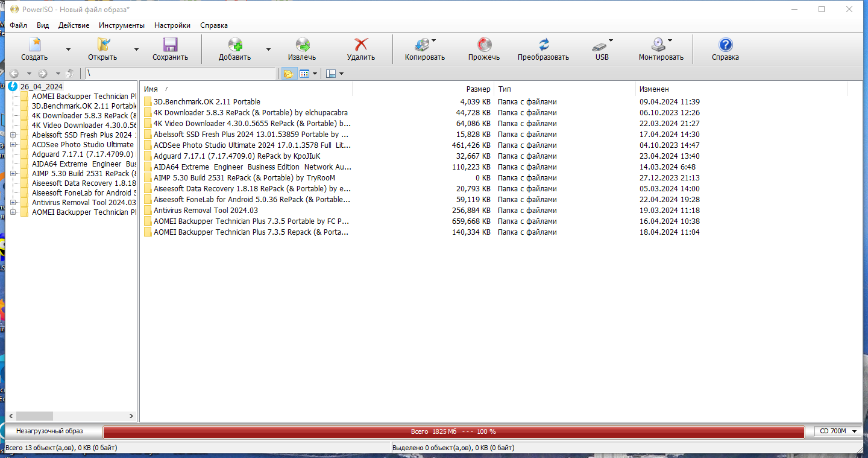Click the path address input field
The image size is (868, 458).
tap(180, 74)
